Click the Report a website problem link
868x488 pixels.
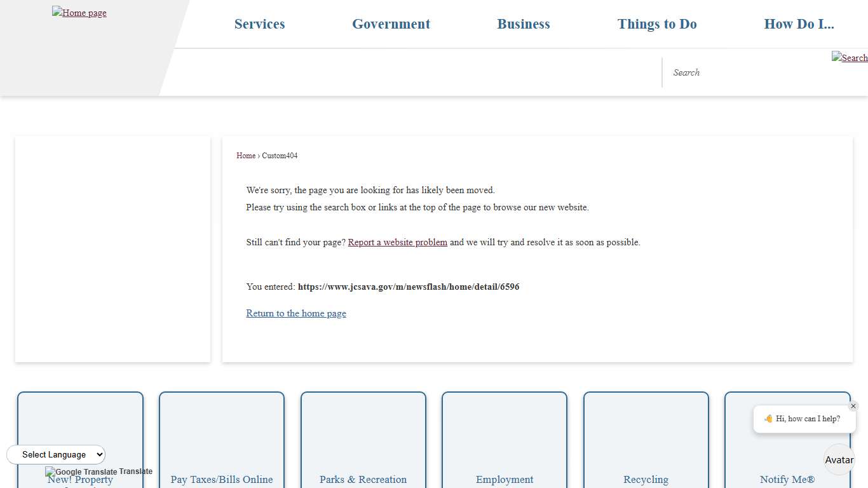point(397,242)
